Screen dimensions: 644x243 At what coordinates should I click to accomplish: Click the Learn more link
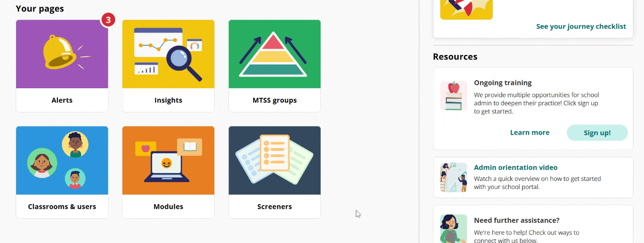click(530, 133)
